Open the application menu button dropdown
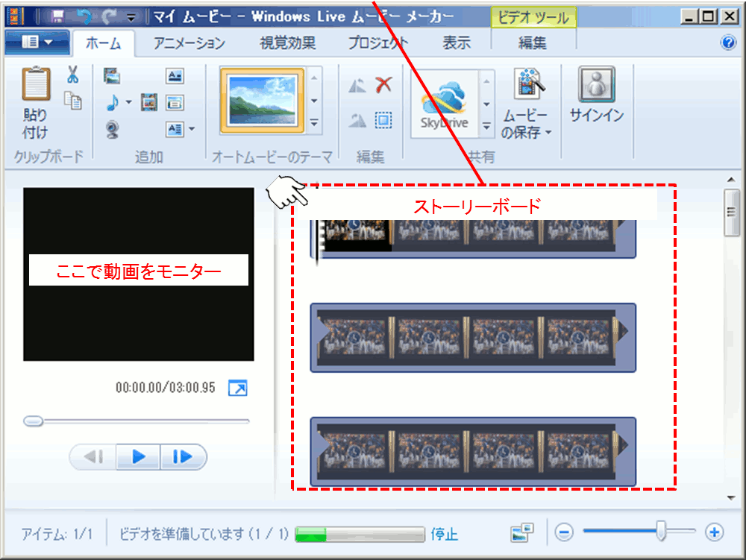This screenshot has height=560, width=746. pos(37,43)
